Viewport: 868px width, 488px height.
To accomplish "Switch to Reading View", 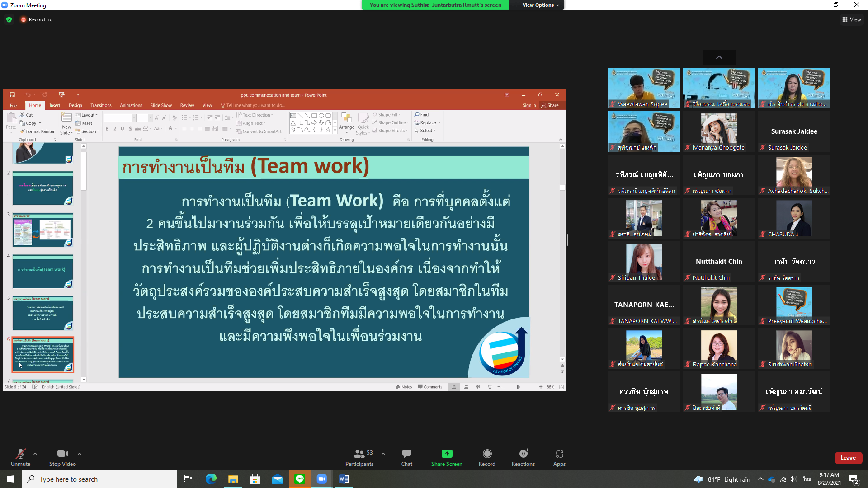I will (477, 387).
